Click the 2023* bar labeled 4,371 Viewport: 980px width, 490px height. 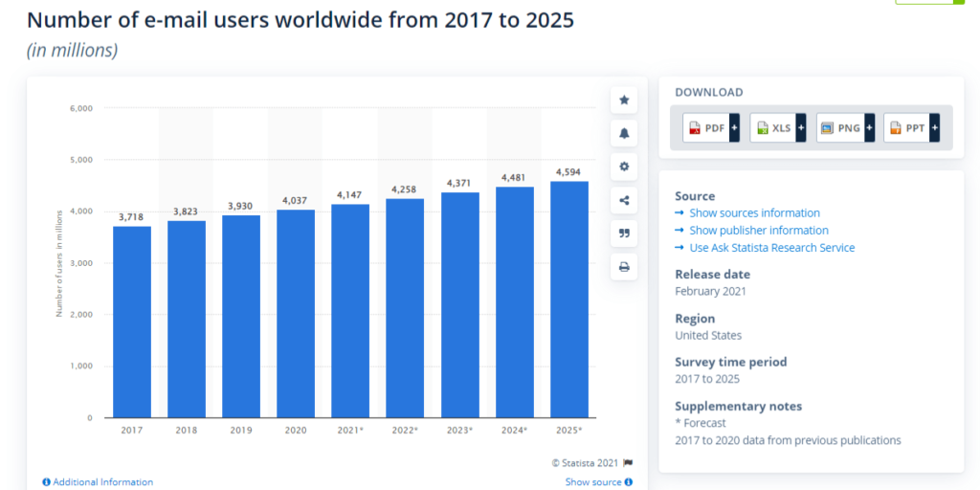[x=460, y=305]
